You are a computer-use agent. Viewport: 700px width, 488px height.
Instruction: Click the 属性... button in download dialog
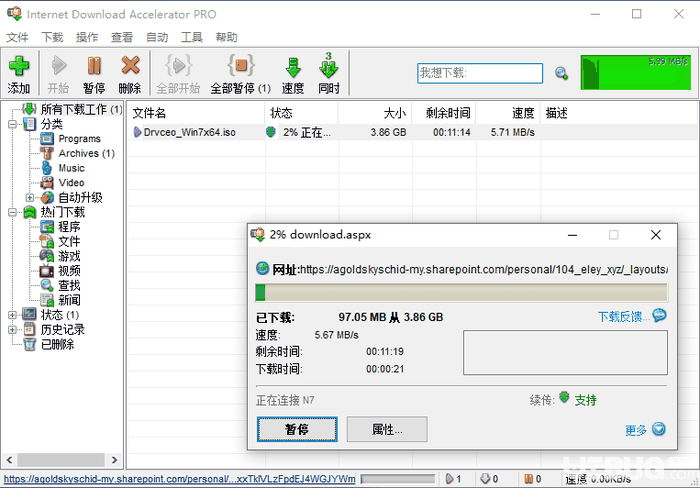(x=387, y=429)
